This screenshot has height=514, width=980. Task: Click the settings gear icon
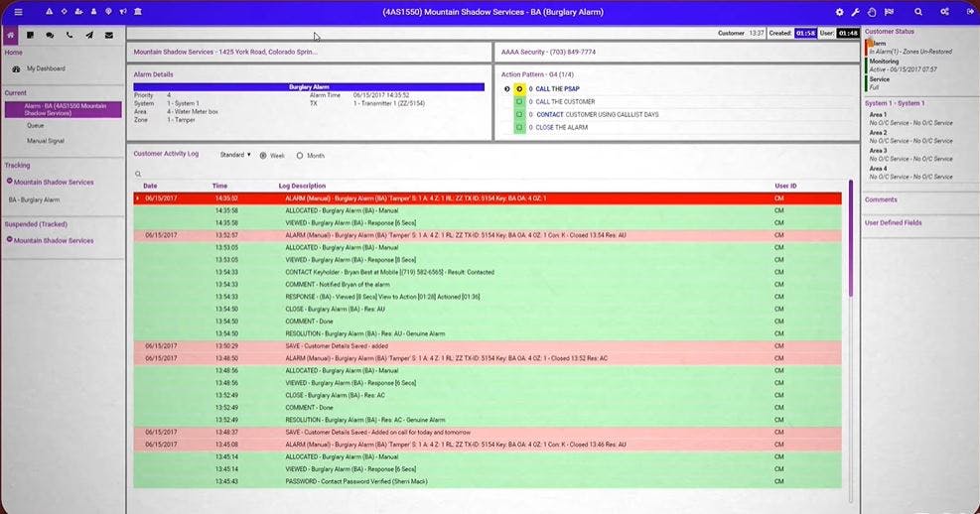pyautogui.click(x=839, y=12)
